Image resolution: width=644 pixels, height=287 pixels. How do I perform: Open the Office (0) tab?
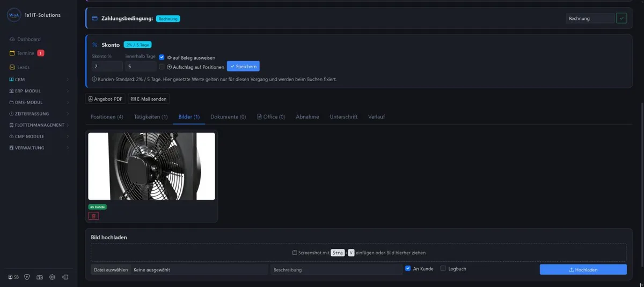[x=271, y=117]
